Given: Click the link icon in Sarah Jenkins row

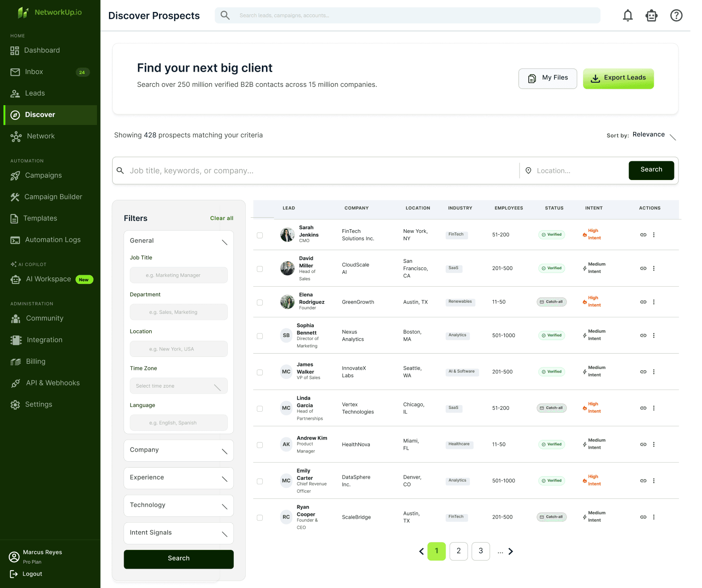Looking at the screenshot, I should point(643,235).
